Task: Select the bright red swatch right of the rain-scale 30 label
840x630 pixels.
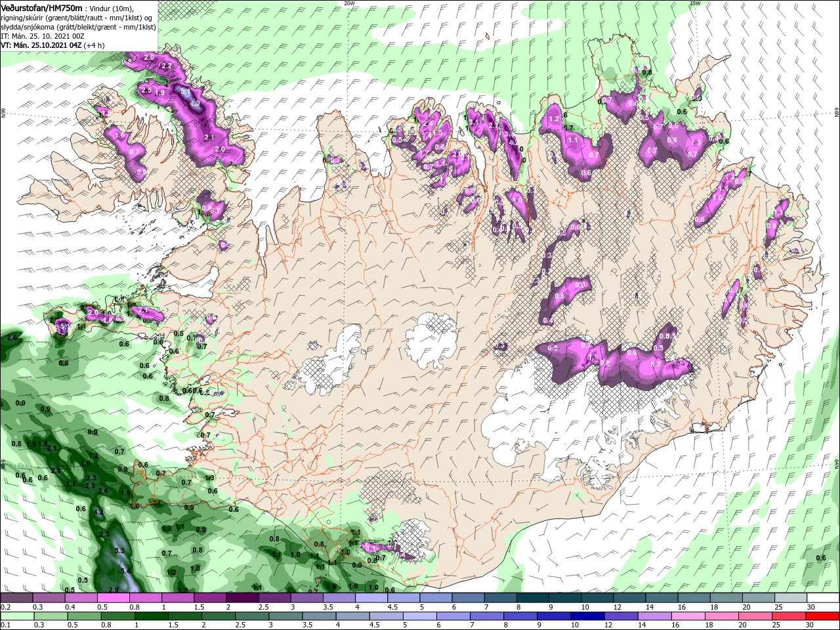Action: tap(822, 616)
